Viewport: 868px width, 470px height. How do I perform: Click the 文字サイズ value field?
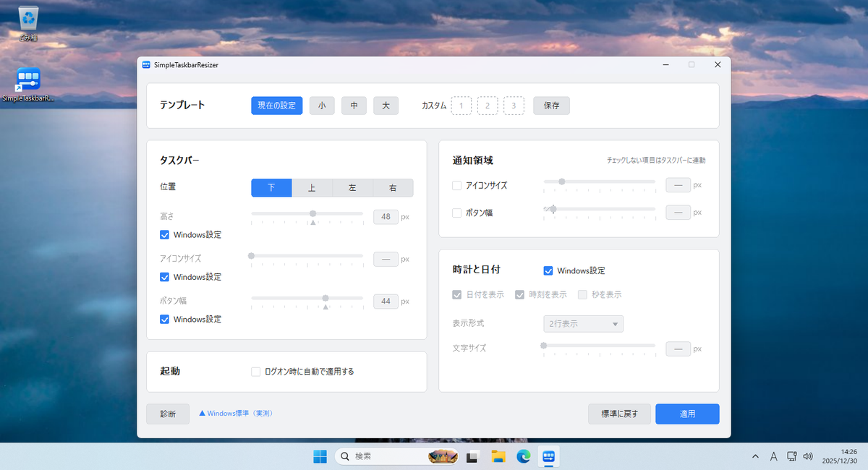678,349
